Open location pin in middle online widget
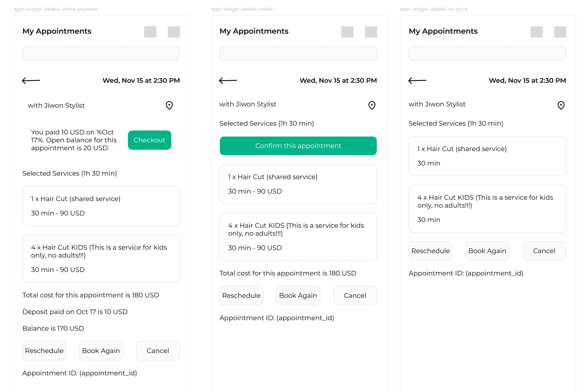588x392 pixels. click(372, 105)
